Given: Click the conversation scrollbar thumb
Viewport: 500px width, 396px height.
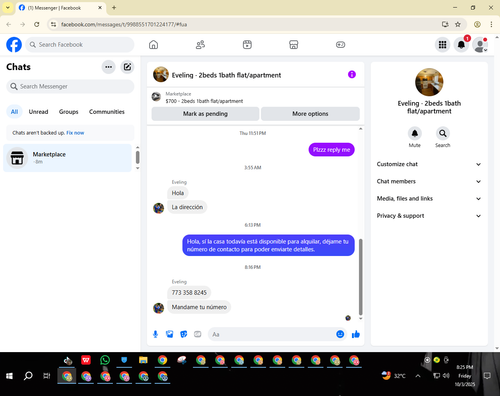Looking at the screenshot, I should click(x=360, y=277).
